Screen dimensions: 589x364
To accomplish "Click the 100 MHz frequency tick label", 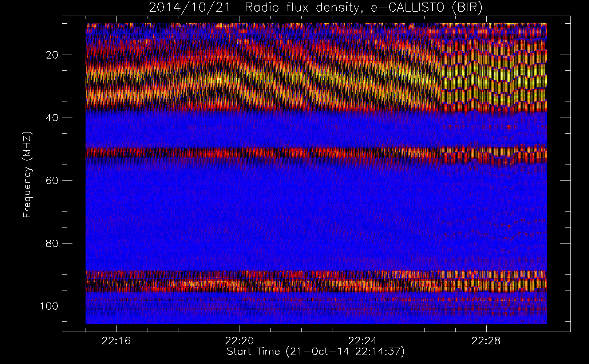I will tap(49, 306).
